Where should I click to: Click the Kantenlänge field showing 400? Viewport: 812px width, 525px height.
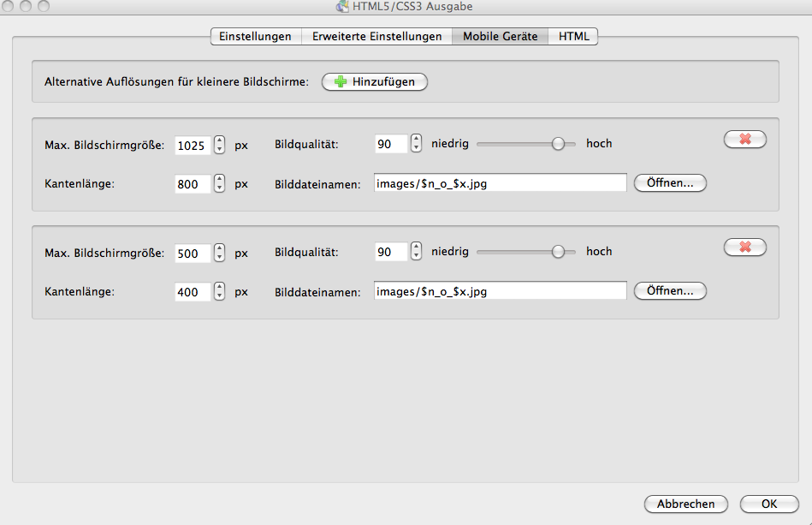(x=193, y=292)
